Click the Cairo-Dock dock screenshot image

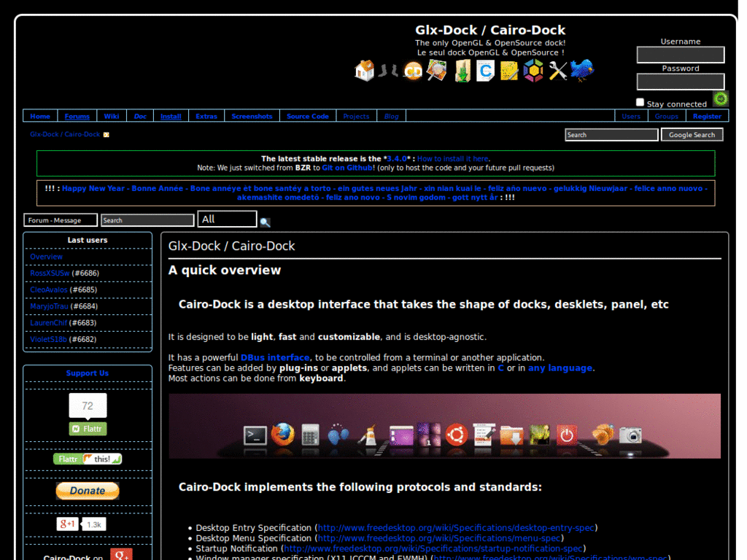tap(444, 426)
